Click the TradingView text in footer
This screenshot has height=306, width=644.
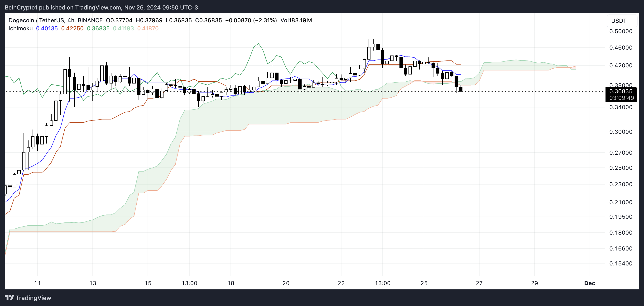point(33,298)
